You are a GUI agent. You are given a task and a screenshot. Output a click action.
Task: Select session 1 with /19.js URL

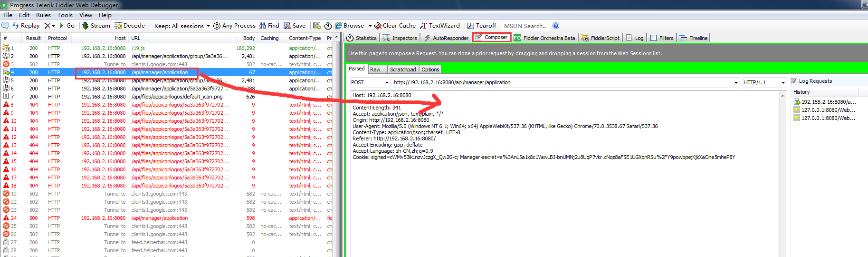pos(166,48)
